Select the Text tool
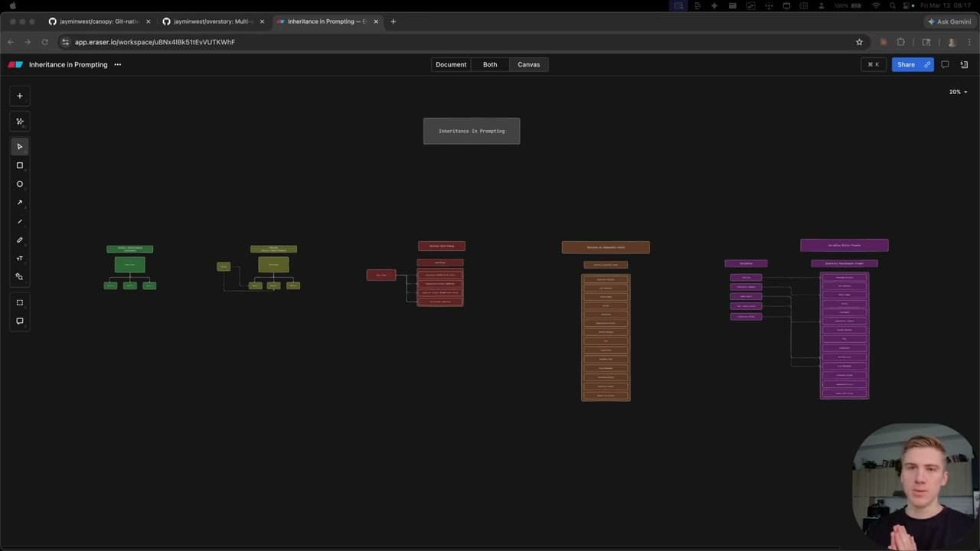The width and height of the screenshot is (980, 551). 20,259
